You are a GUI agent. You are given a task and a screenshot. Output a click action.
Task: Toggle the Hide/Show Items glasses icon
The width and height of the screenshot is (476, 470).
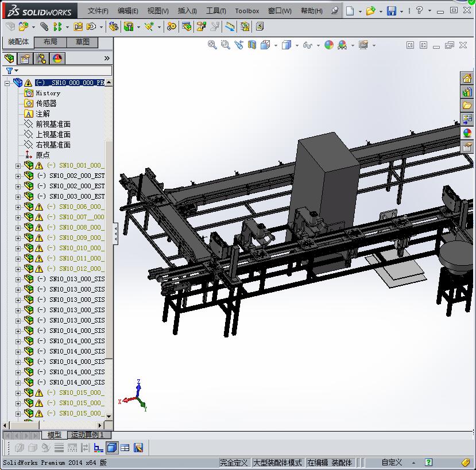pyautogui.click(x=308, y=45)
